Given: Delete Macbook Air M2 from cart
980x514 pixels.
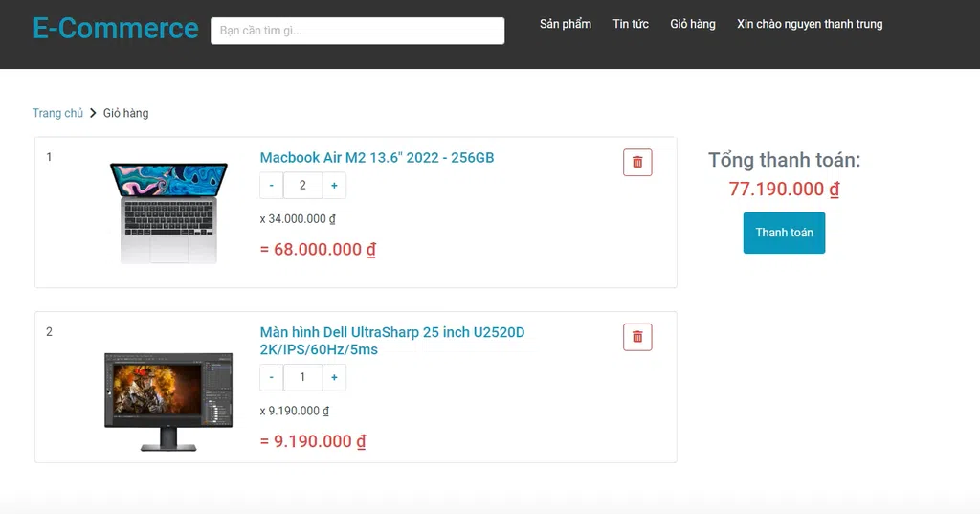Looking at the screenshot, I should pyautogui.click(x=637, y=162).
